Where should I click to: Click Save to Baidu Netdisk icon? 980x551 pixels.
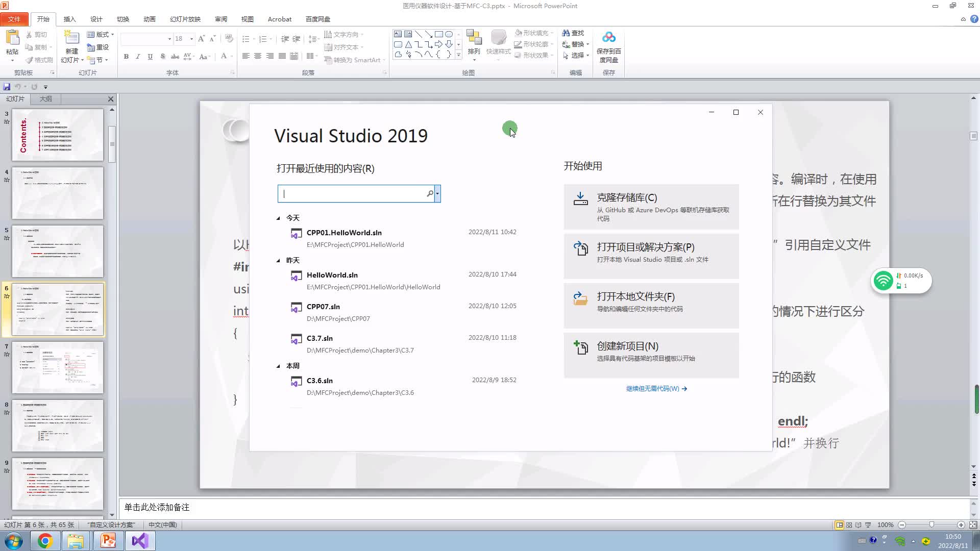click(x=608, y=37)
